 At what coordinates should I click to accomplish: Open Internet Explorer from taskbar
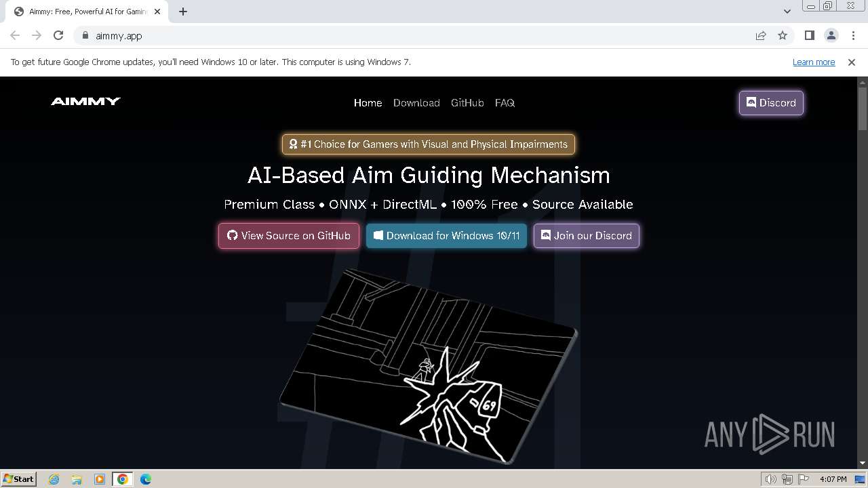click(54, 479)
